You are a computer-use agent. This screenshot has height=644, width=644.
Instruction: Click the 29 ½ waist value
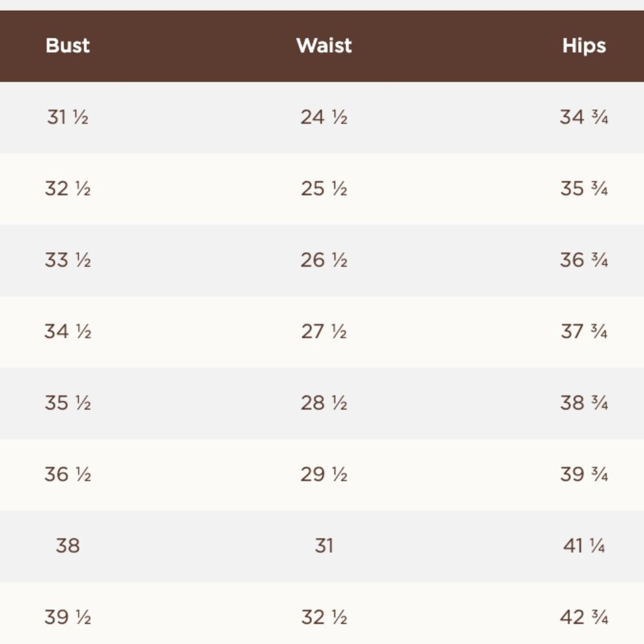[324, 475]
